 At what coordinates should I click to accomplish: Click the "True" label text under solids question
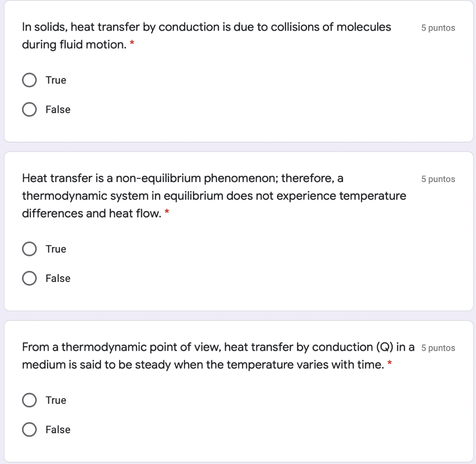(56, 80)
